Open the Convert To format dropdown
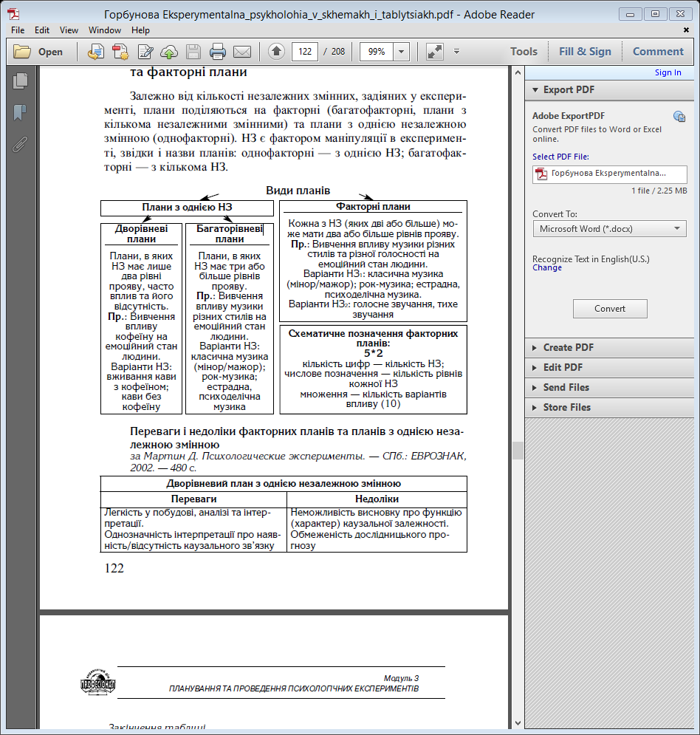 [x=609, y=229]
